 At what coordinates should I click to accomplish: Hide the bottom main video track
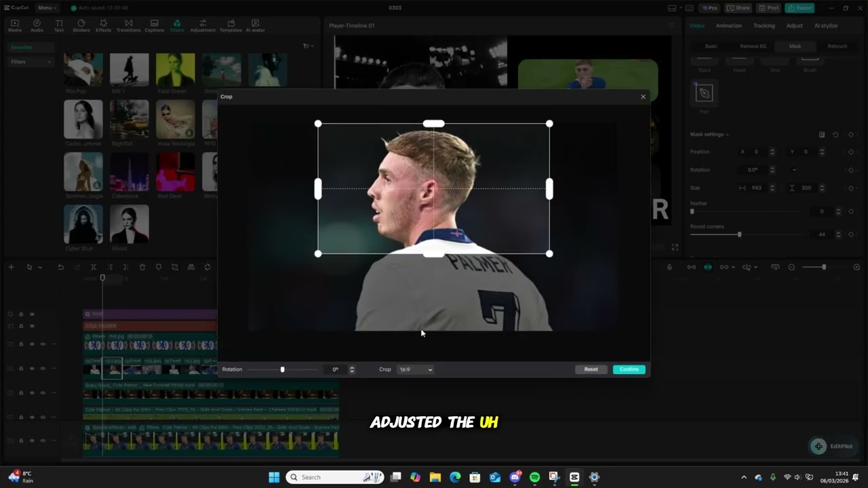point(32,441)
